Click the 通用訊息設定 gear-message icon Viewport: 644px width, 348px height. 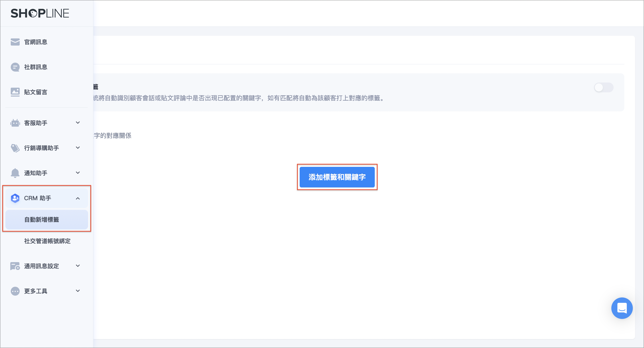coord(15,266)
